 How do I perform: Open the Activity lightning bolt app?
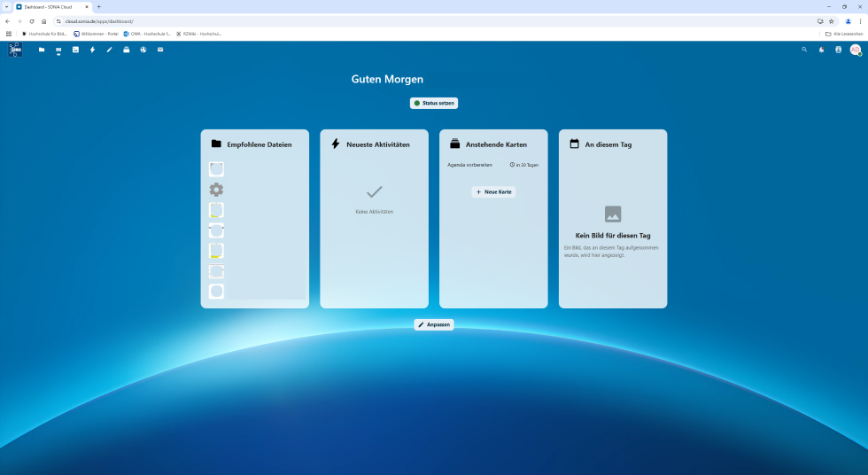click(92, 50)
